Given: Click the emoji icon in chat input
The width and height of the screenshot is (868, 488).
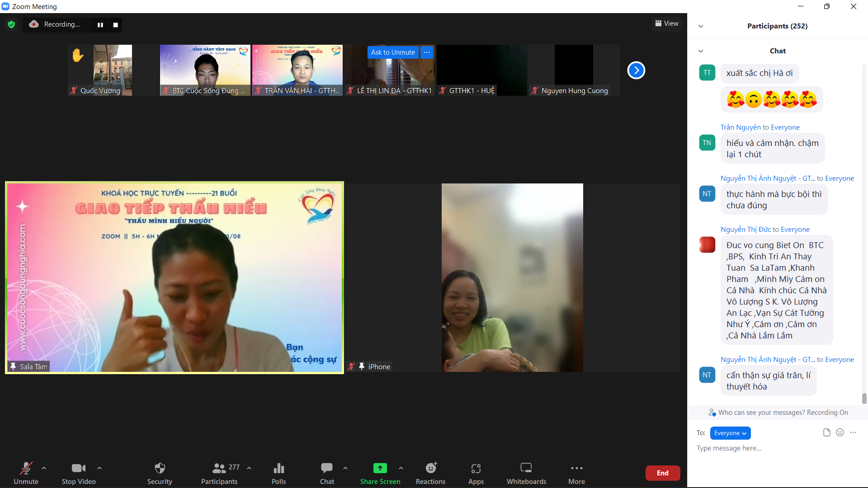Looking at the screenshot, I should pyautogui.click(x=840, y=432).
